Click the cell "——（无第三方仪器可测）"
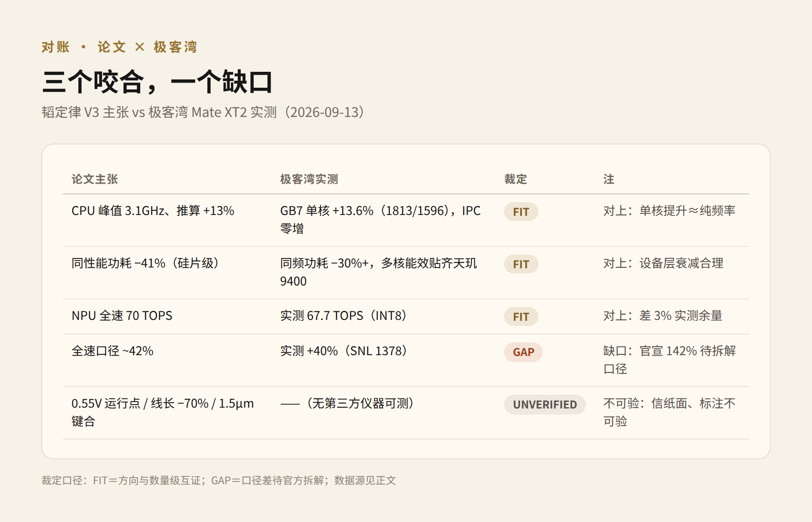The height and width of the screenshot is (522, 812). click(347, 403)
